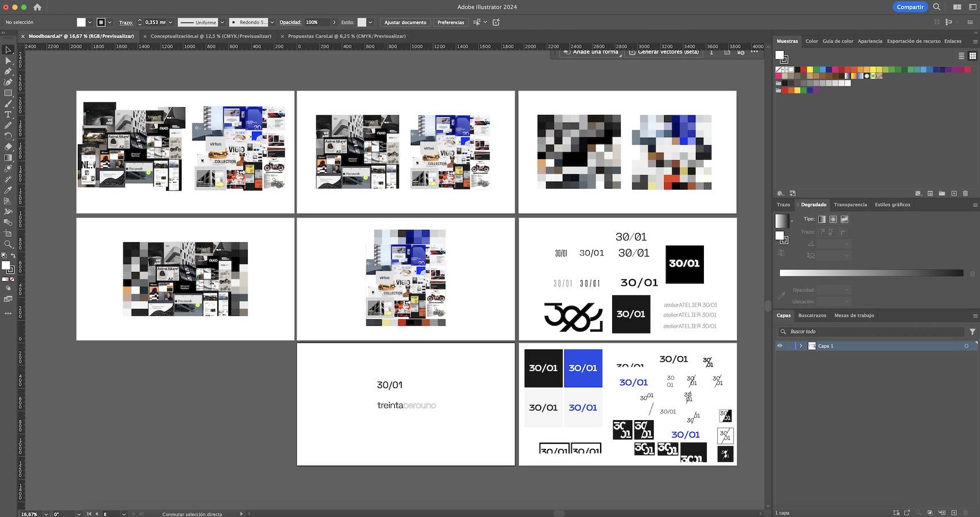Choose radial gradient type button

pyautogui.click(x=833, y=219)
